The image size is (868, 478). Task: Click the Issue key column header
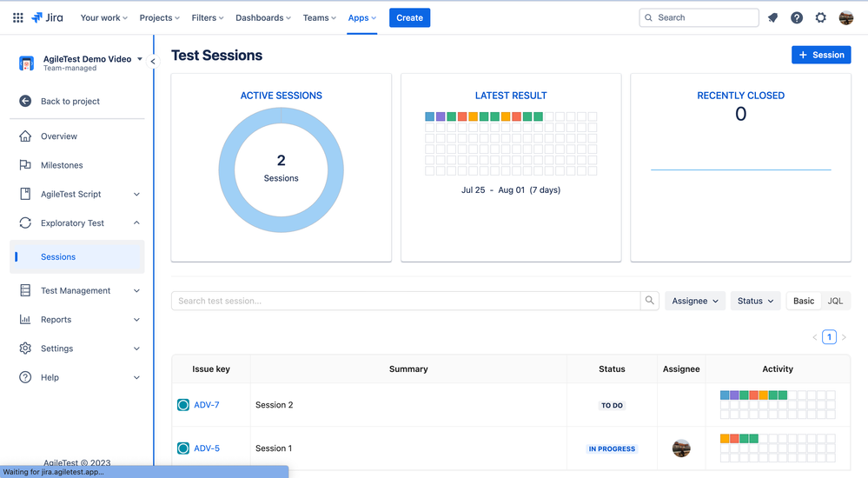click(x=211, y=368)
